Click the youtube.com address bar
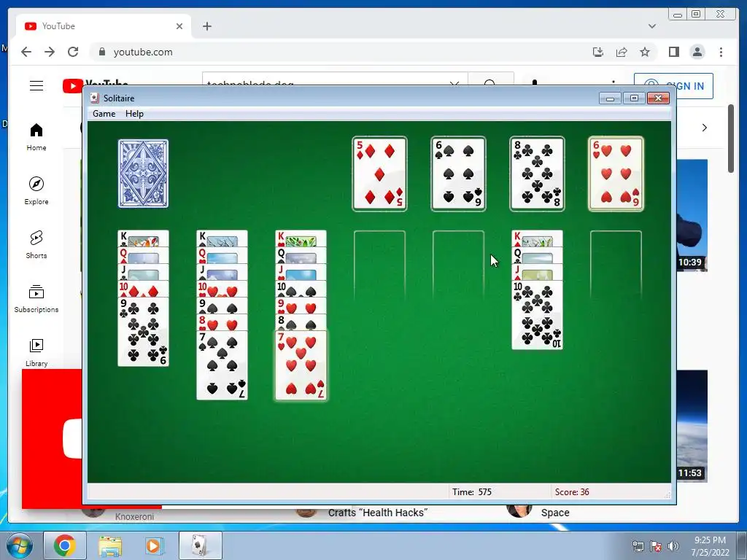 (x=338, y=52)
